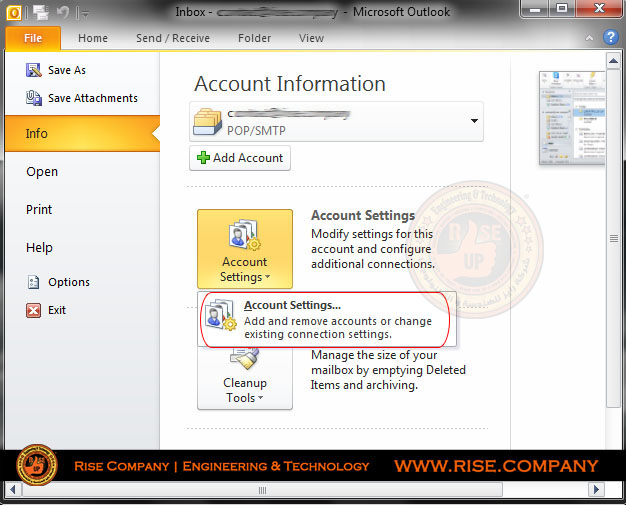Click the Options document icon
The width and height of the screenshot is (626, 505).
click(x=33, y=282)
